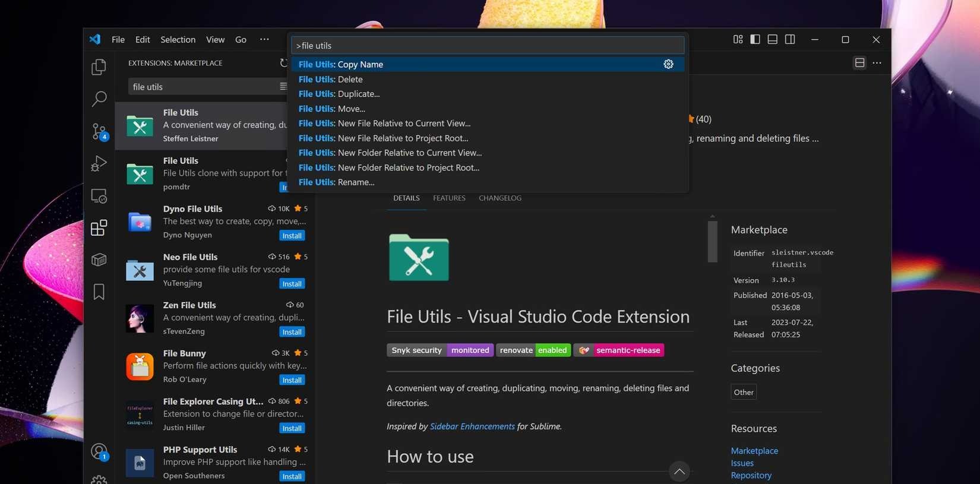Open filter options in extension search box
This screenshot has width=980, height=484.
click(283, 87)
